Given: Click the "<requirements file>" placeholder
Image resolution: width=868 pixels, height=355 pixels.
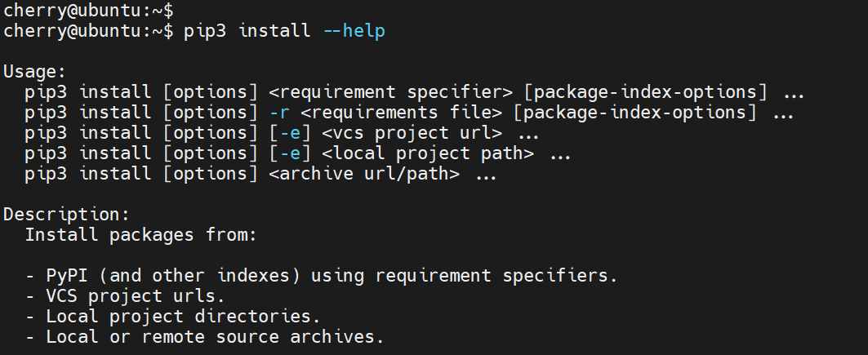Looking at the screenshot, I should pyautogui.click(x=406, y=113).
